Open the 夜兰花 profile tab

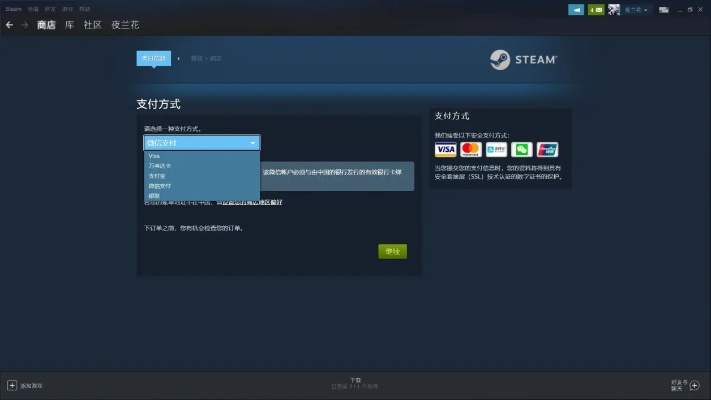tap(125, 25)
